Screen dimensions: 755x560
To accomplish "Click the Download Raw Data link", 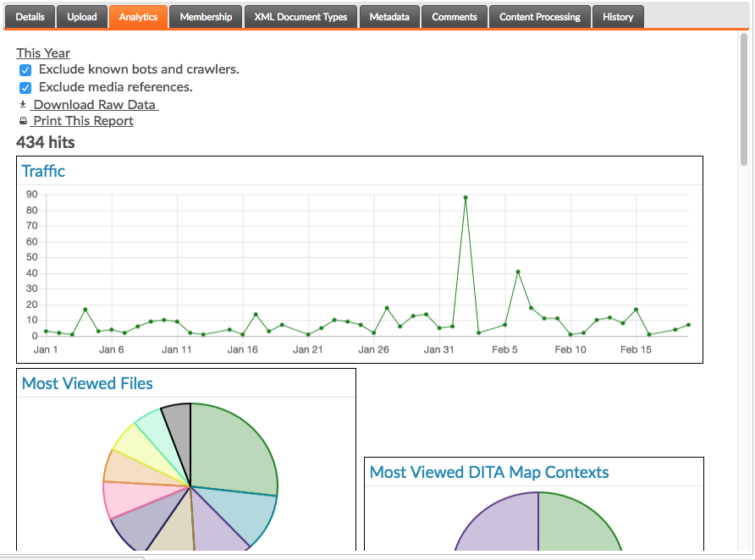I will click(x=95, y=104).
